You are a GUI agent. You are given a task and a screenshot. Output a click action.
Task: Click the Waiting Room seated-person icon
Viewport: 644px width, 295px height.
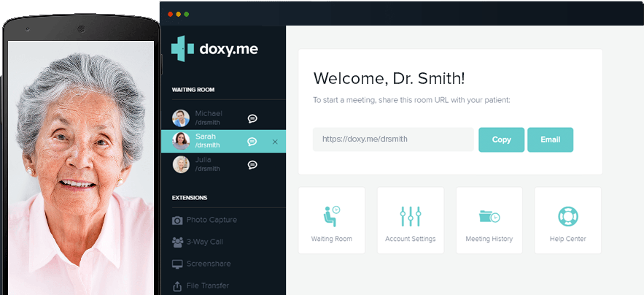331,216
